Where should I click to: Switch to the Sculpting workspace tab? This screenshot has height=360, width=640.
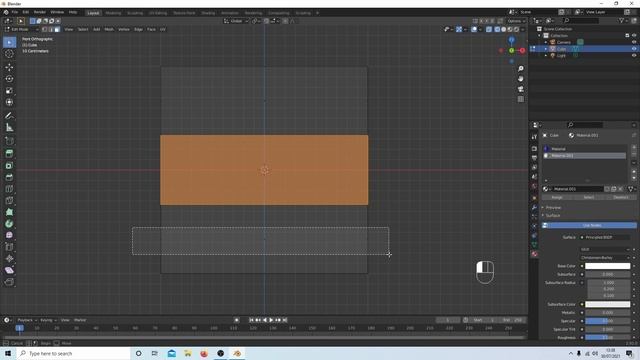pos(135,13)
